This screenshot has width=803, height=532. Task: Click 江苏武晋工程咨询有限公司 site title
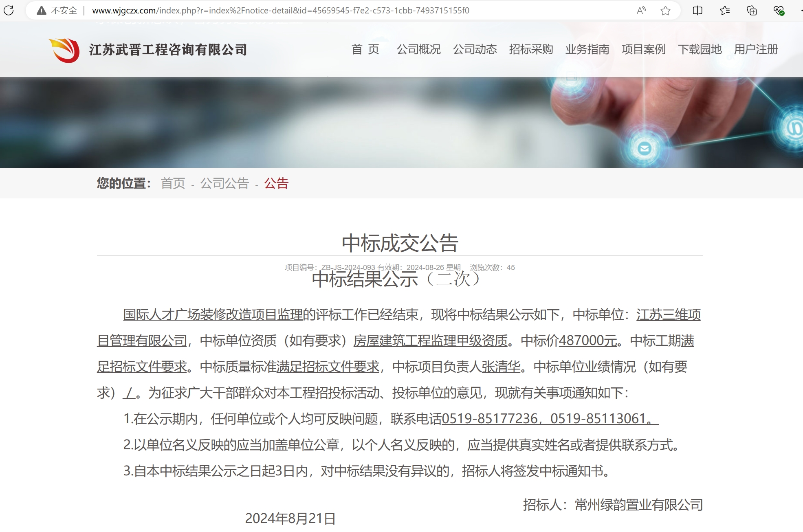click(168, 50)
